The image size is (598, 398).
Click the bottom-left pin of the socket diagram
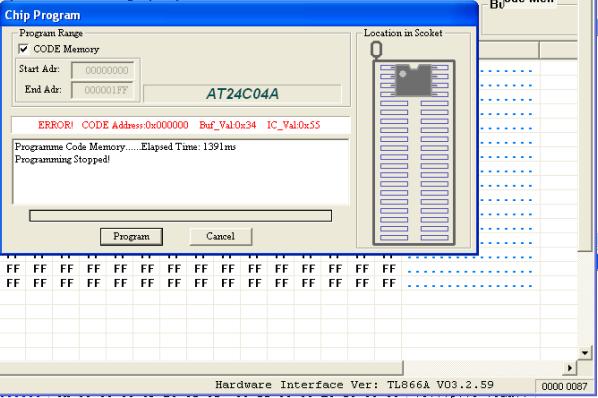pos(394,238)
